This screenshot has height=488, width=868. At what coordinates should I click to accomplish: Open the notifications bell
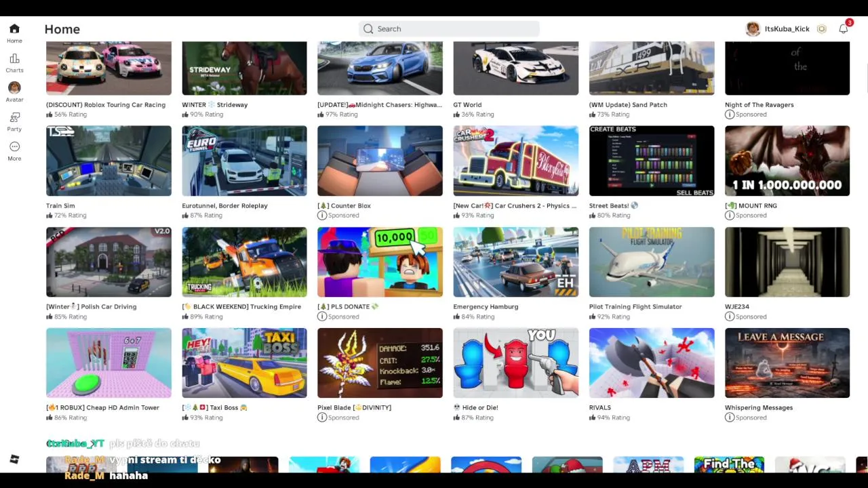coord(843,28)
